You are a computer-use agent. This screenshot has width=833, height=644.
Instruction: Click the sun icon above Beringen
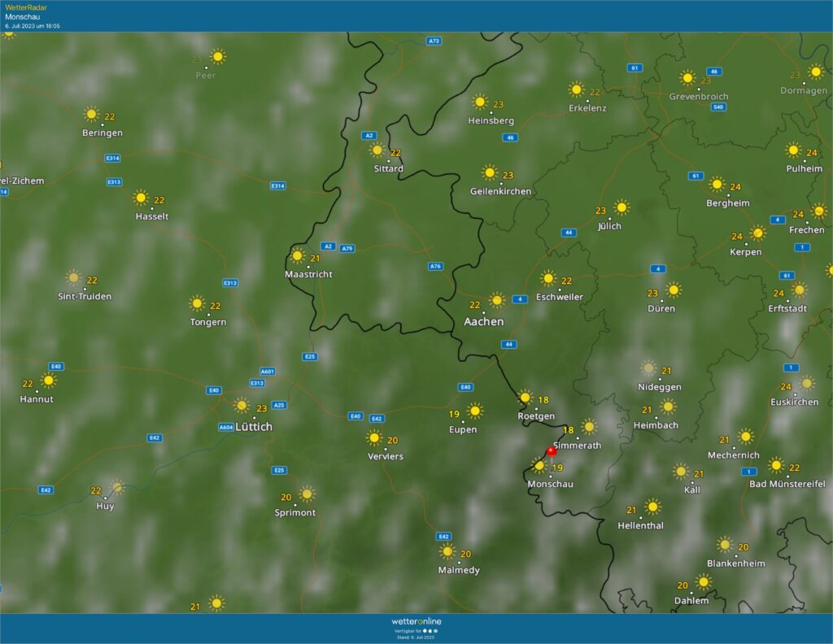pyautogui.click(x=91, y=114)
